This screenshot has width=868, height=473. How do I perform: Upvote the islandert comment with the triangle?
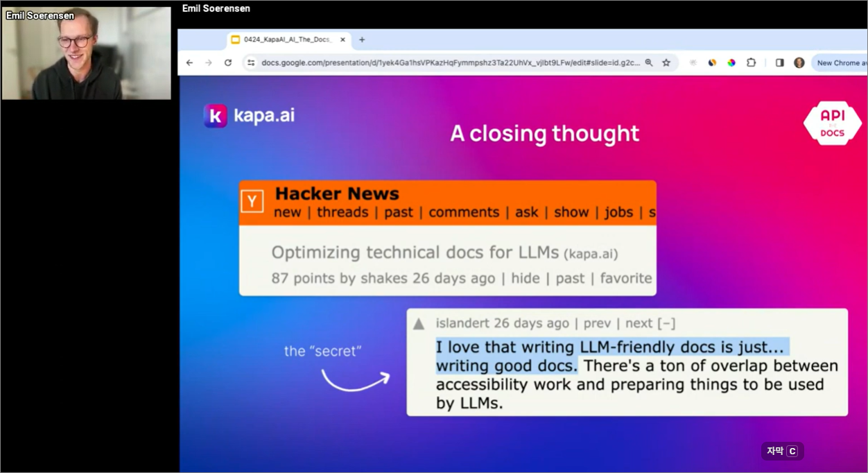tap(419, 324)
